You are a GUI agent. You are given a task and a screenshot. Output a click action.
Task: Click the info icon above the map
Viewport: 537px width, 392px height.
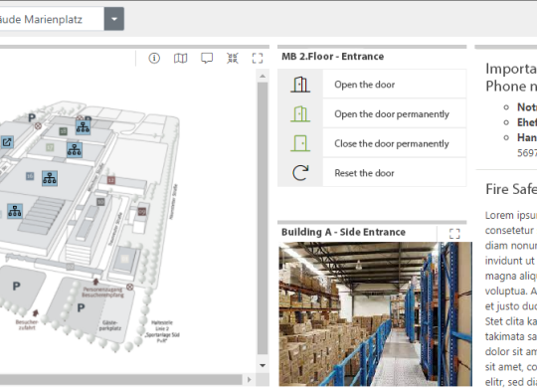(154, 59)
